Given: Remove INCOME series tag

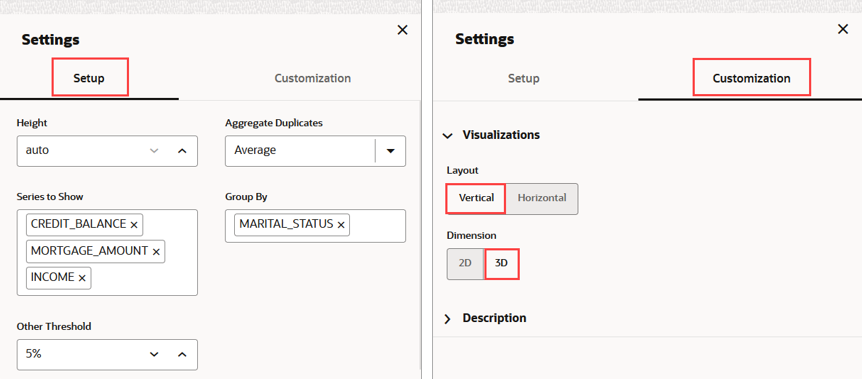Looking at the screenshot, I should coord(82,278).
